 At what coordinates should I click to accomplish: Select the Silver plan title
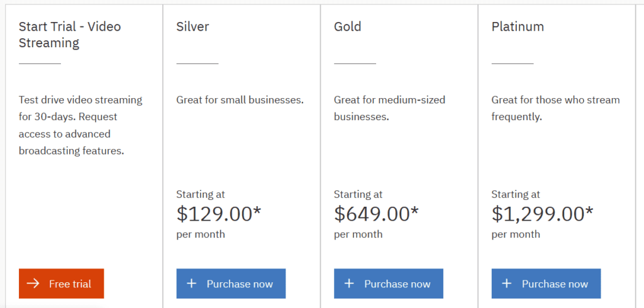pos(192,27)
